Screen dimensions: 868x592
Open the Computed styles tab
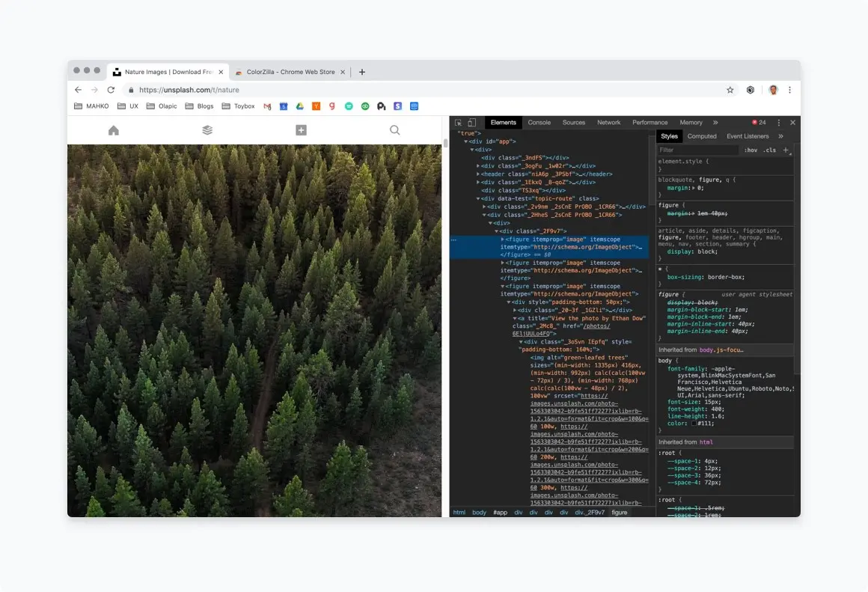tap(702, 135)
